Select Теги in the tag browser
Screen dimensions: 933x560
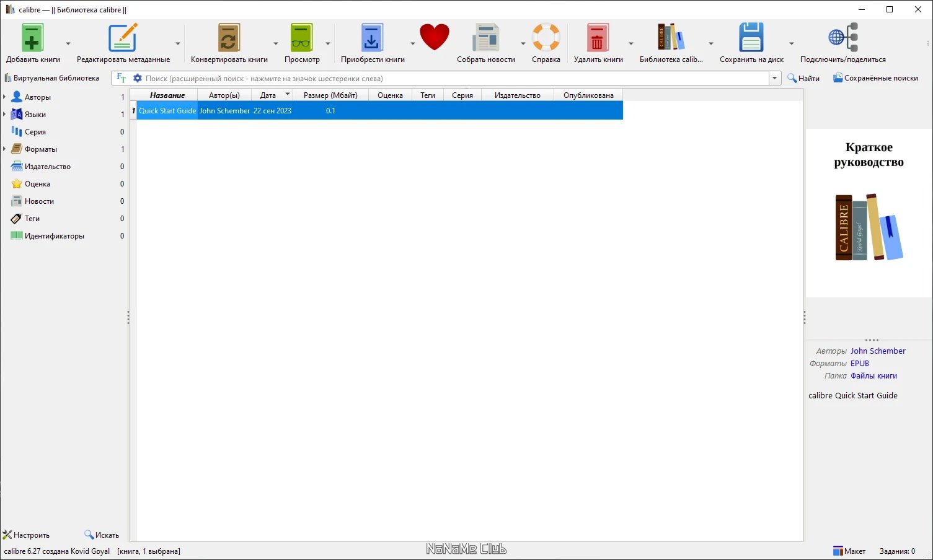point(32,219)
